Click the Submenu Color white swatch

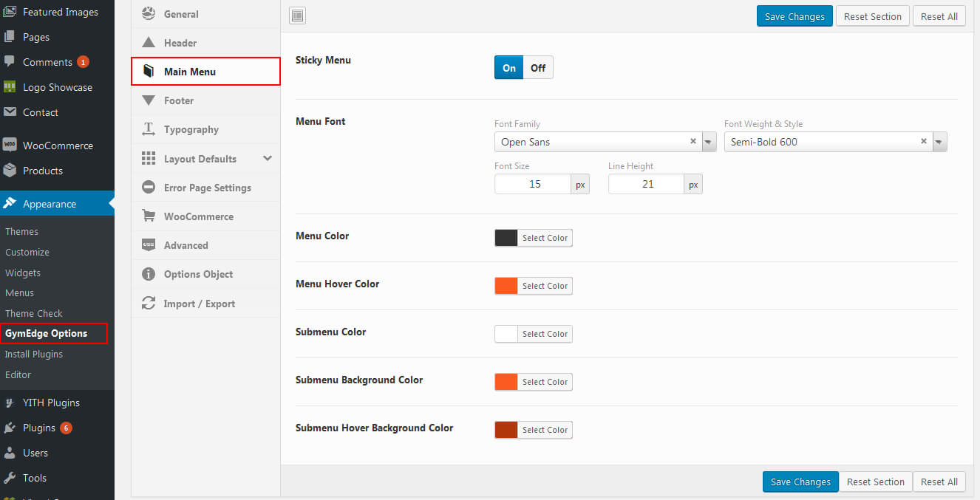tap(506, 334)
